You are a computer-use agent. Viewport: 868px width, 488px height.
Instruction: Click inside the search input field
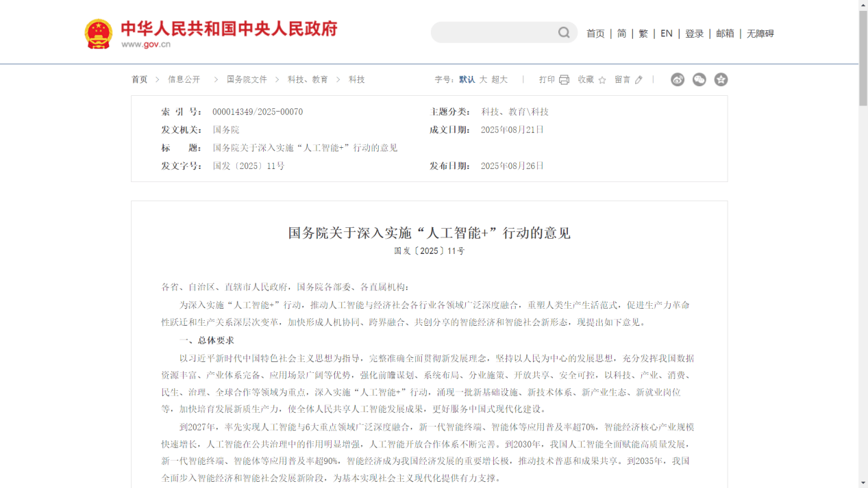coord(493,33)
